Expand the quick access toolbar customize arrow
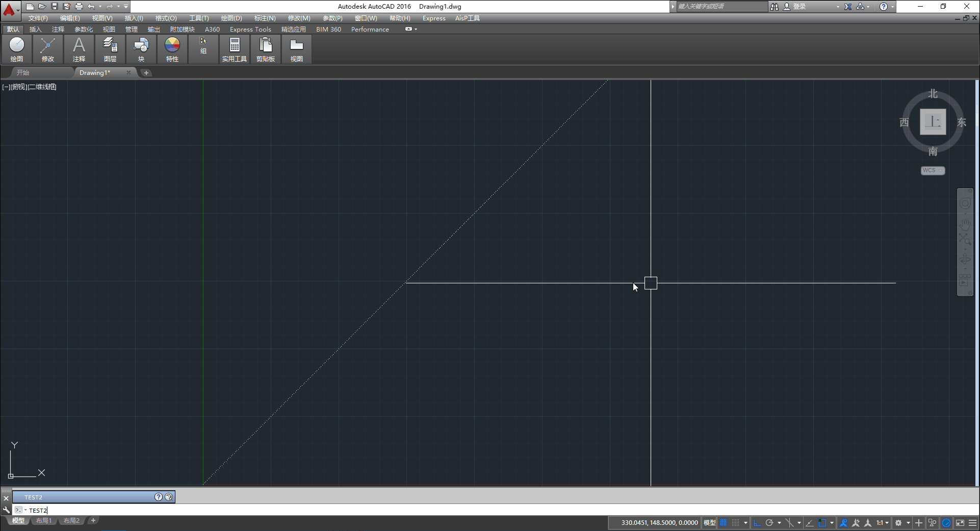Screen dimensions: 980x531 click(126, 7)
